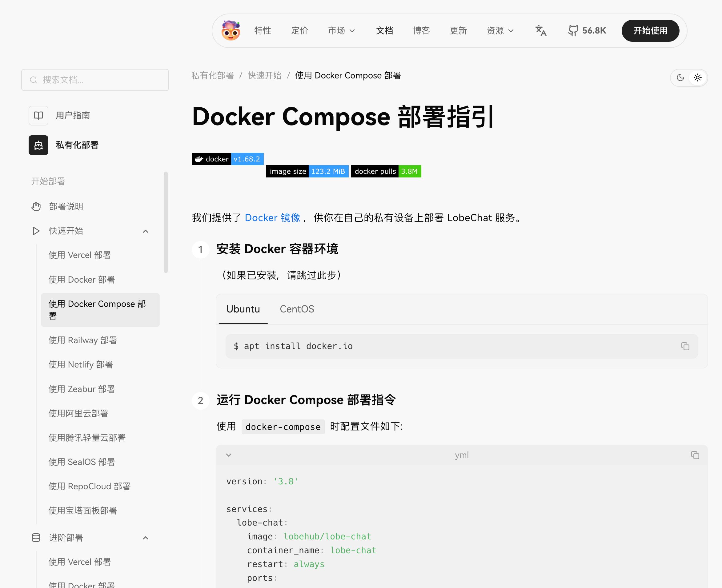Image resolution: width=722 pixels, height=588 pixels.
Task: Select the CentOS tab
Action: click(297, 309)
